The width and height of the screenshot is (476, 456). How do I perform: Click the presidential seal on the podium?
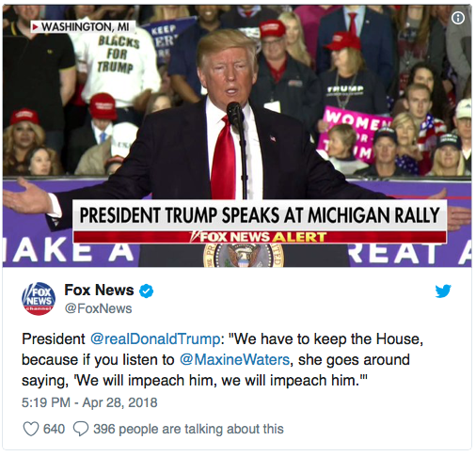pos(244,256)
